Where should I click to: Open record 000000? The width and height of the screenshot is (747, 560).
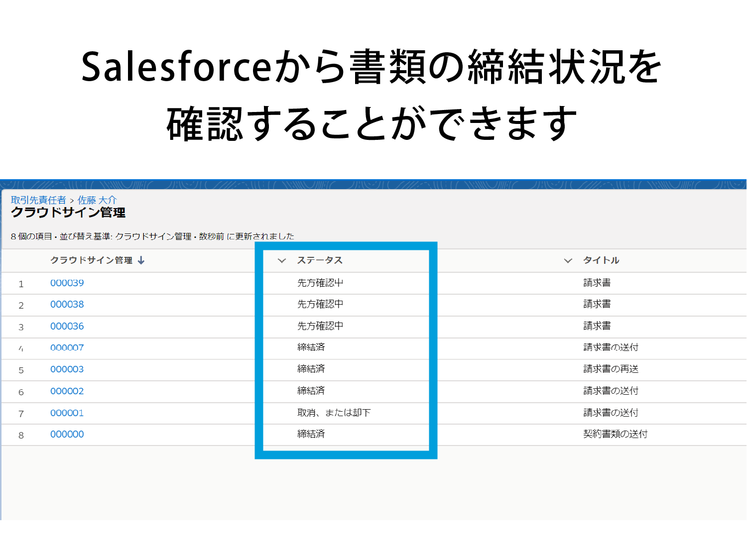tap(67, 434)
